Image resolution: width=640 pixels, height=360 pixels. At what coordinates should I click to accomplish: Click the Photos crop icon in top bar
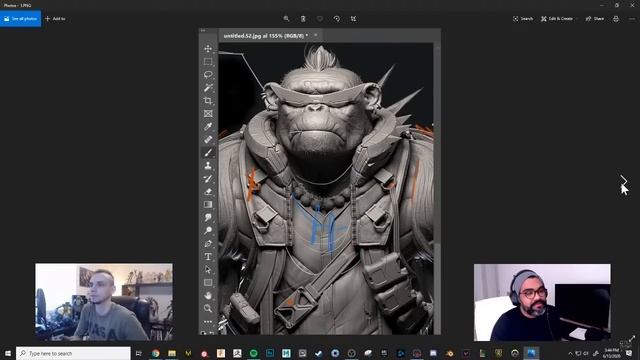(x=353, y=19)
